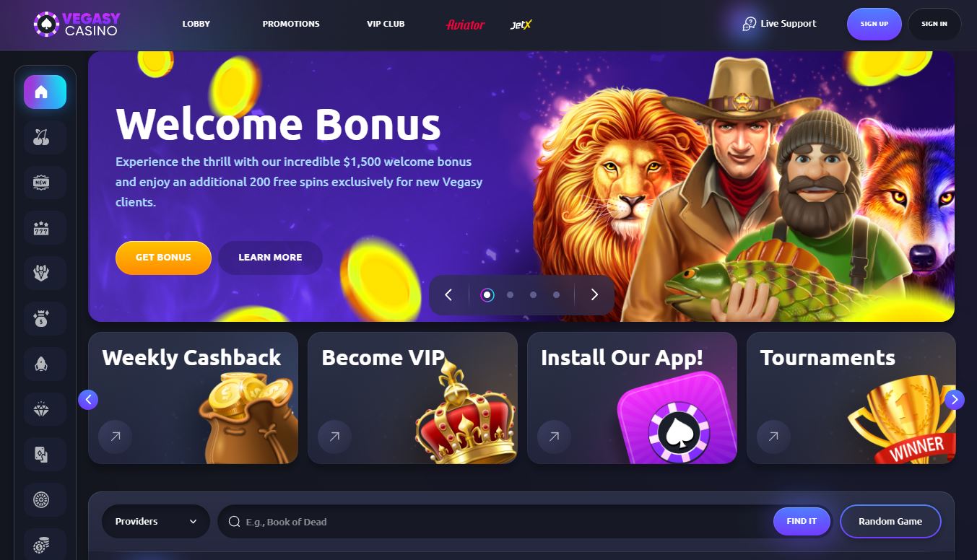977x560 pixels.
Task: Go back with banner left chevron
Action: click(x=448, y=294)
